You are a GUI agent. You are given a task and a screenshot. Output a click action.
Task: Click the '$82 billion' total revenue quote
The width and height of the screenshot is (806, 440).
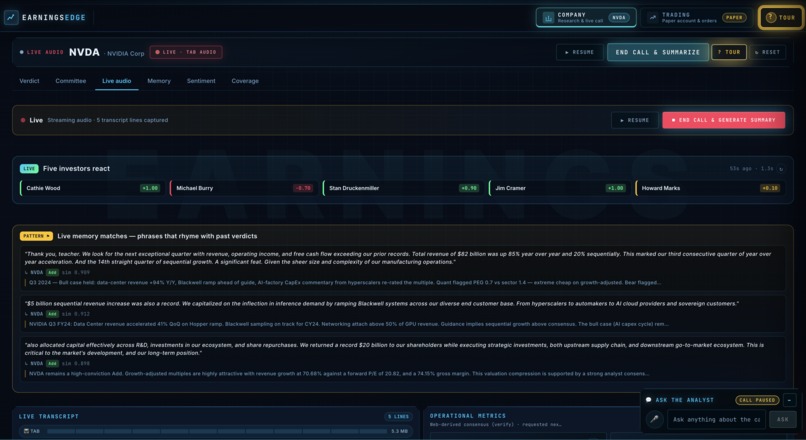click(398, 258)
